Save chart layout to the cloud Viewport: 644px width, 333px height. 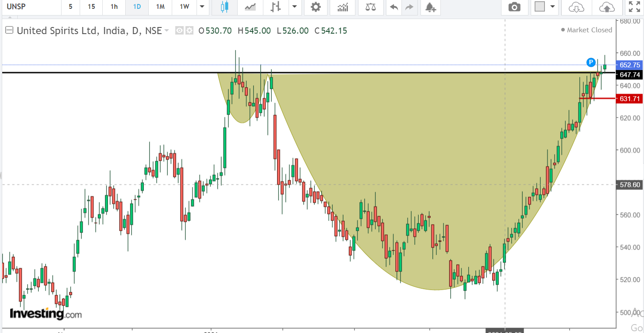pyautogui.click(x=606, y=7)
